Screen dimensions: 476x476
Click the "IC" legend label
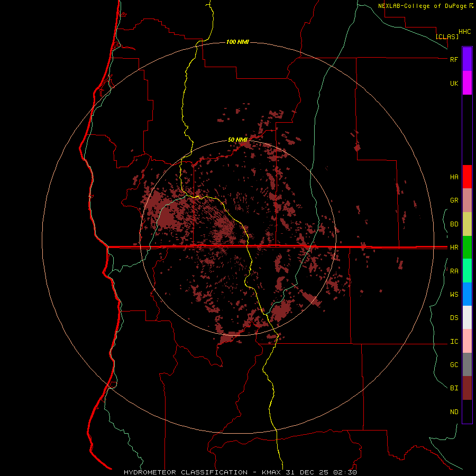(454, 342)
